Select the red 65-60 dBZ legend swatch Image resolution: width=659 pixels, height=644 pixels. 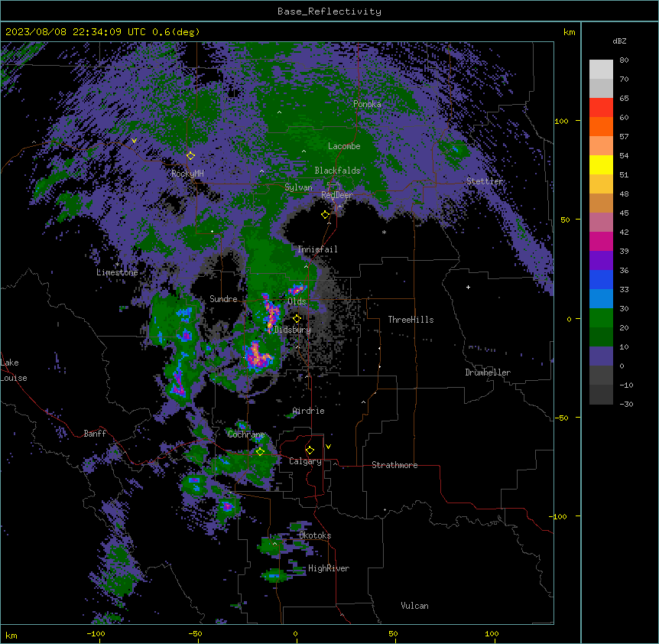(601, 107)
